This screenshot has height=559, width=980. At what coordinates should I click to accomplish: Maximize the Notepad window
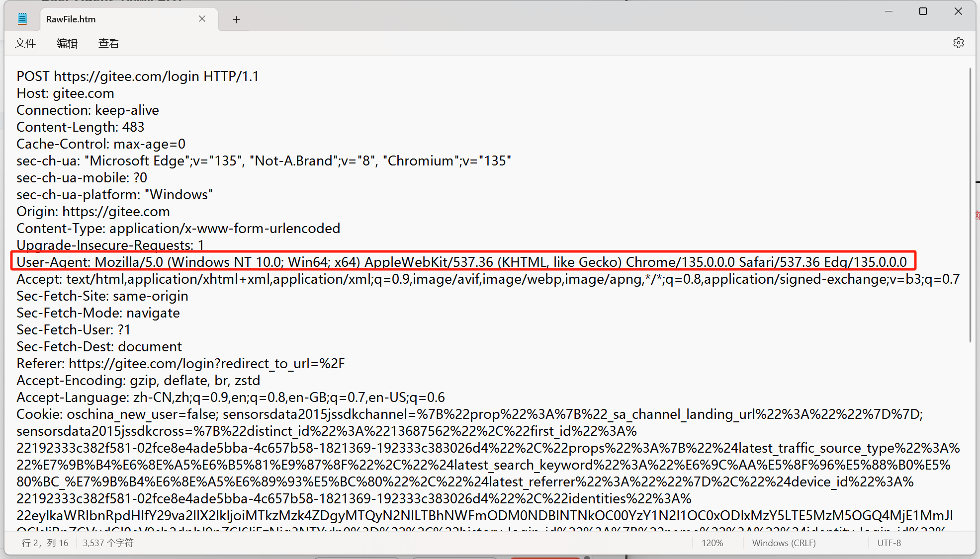923,11
